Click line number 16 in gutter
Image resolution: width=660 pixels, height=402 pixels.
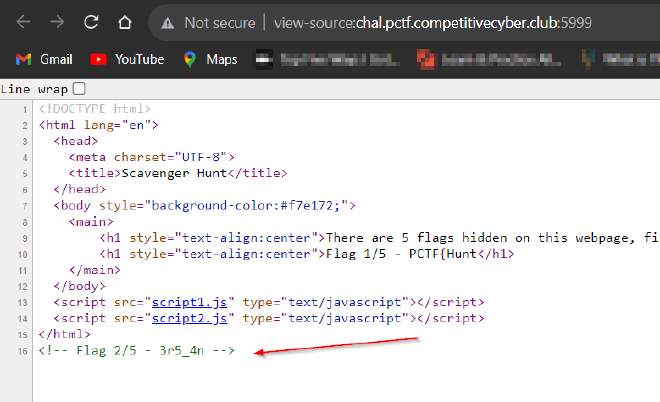click(23, 351)
